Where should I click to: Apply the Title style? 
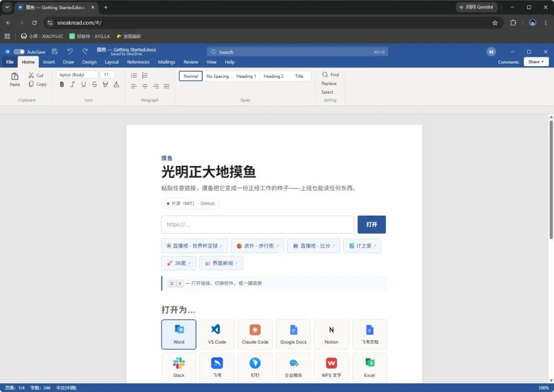[x=299, y=76]
